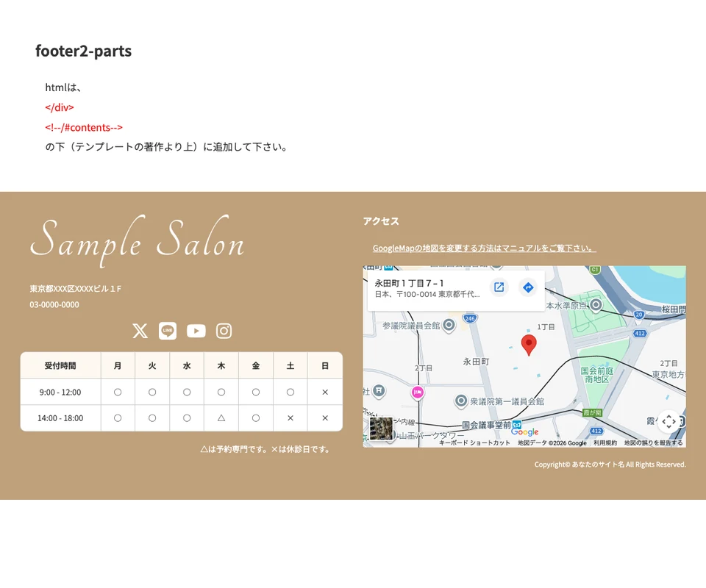
Task: Open the YouTube channel icon
Action: click(196, 331)
